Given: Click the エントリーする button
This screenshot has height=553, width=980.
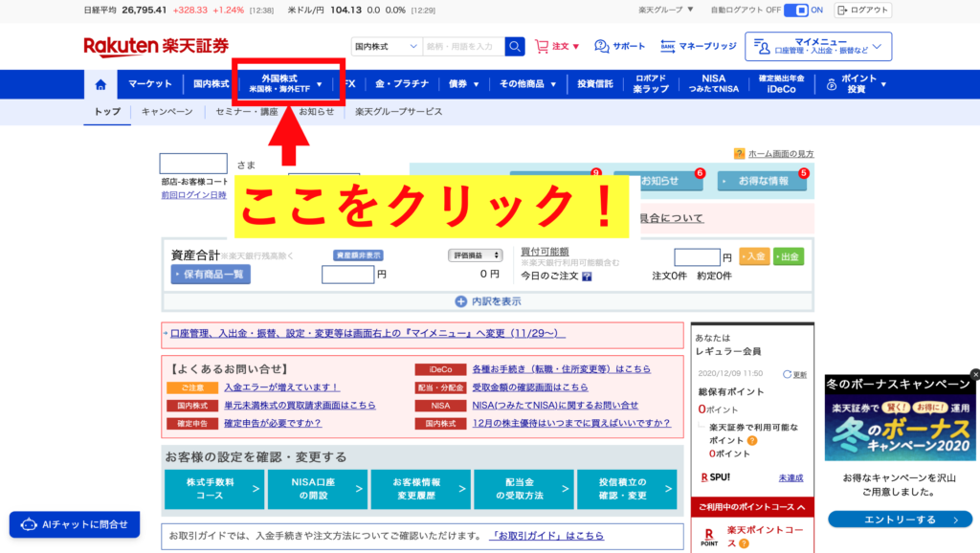Looking at the screenshot, I should point(900,520).
